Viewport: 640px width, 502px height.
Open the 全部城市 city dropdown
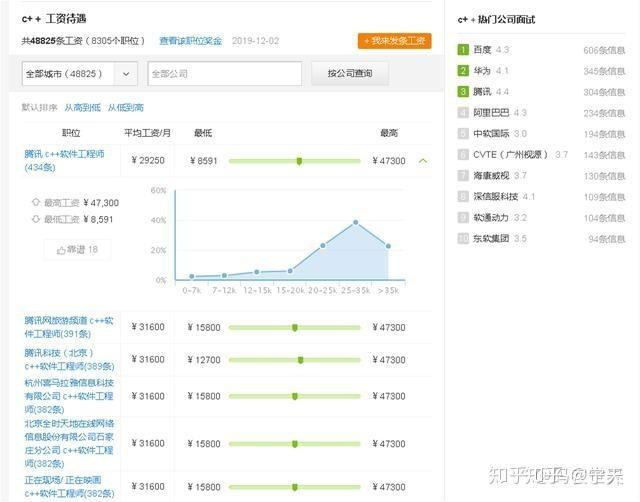click(x=80, y=74)
